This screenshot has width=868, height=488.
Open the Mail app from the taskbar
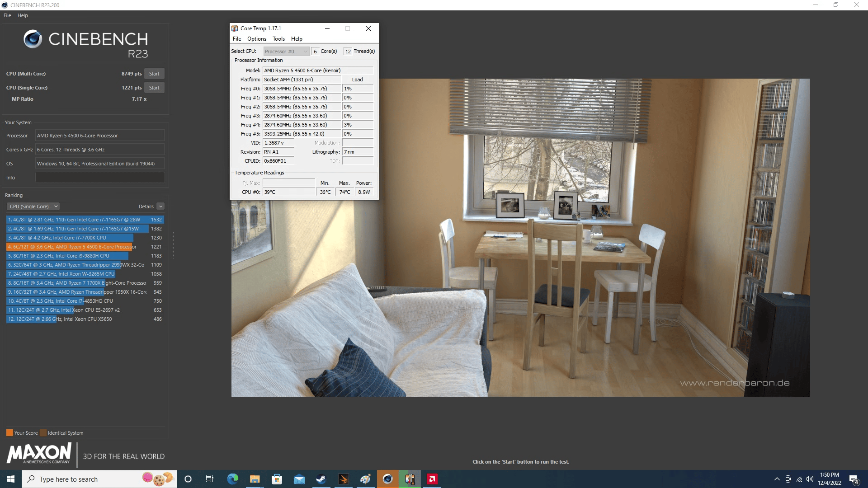(299, 479)
